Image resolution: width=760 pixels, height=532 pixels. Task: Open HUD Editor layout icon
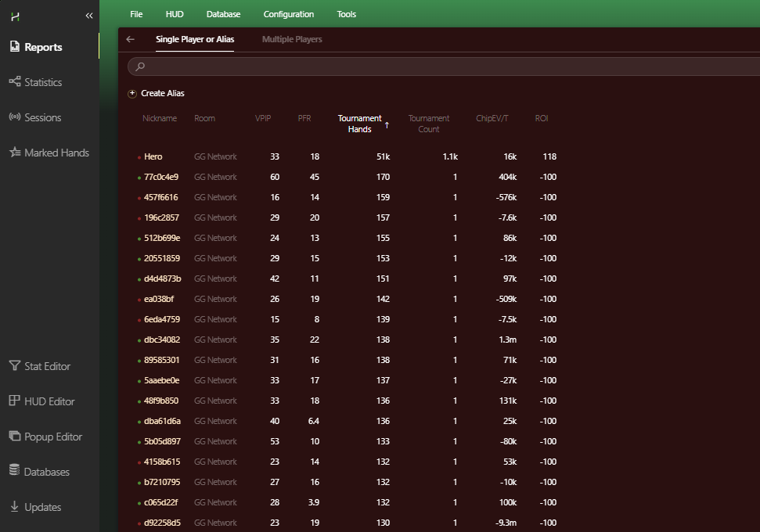pyautogui.click(x=15, y=401)
